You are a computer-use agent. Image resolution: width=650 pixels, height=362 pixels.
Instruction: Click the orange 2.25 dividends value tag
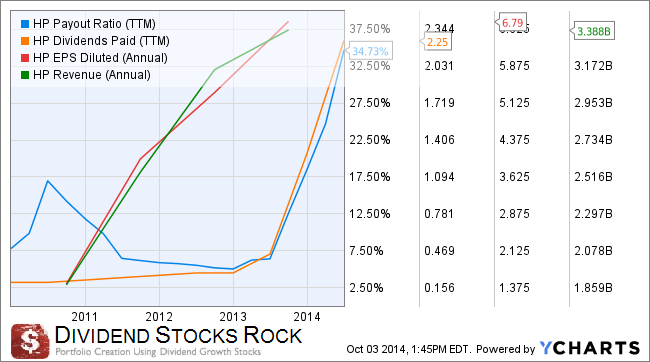(x=437, y=42)
